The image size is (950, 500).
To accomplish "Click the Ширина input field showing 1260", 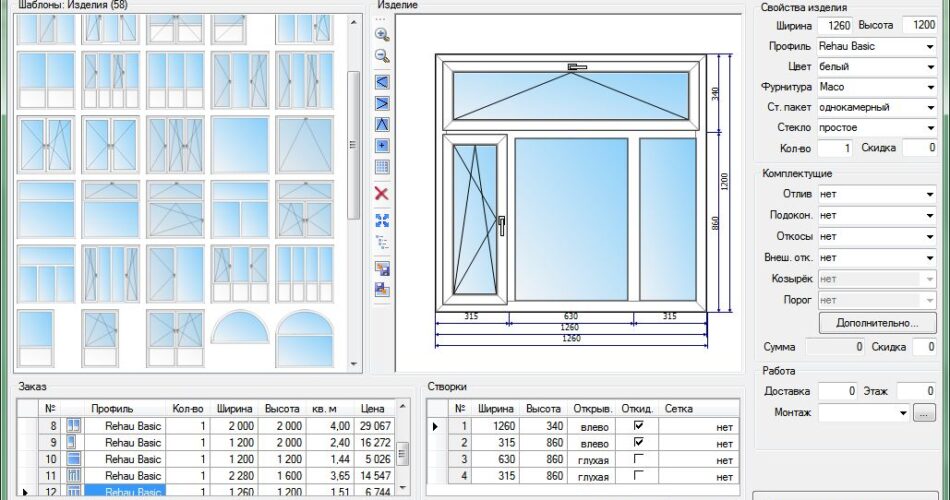I will 834,25.
